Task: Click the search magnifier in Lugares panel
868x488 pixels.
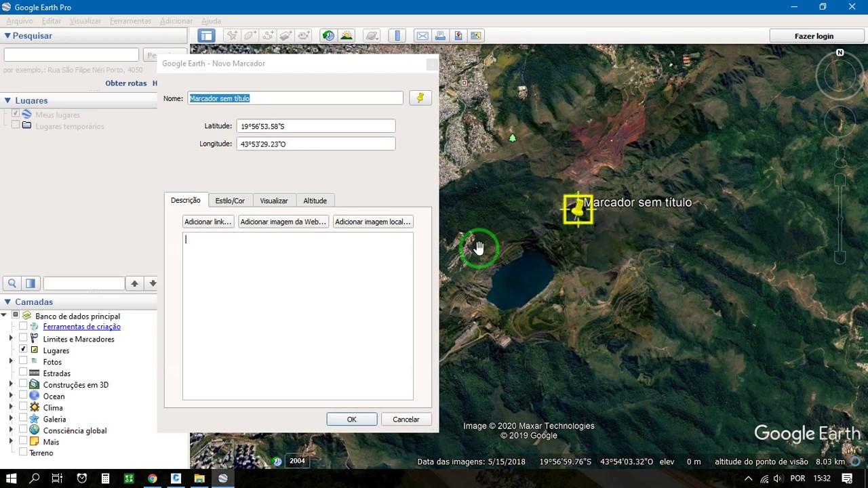Action: (x=12, y=283)
